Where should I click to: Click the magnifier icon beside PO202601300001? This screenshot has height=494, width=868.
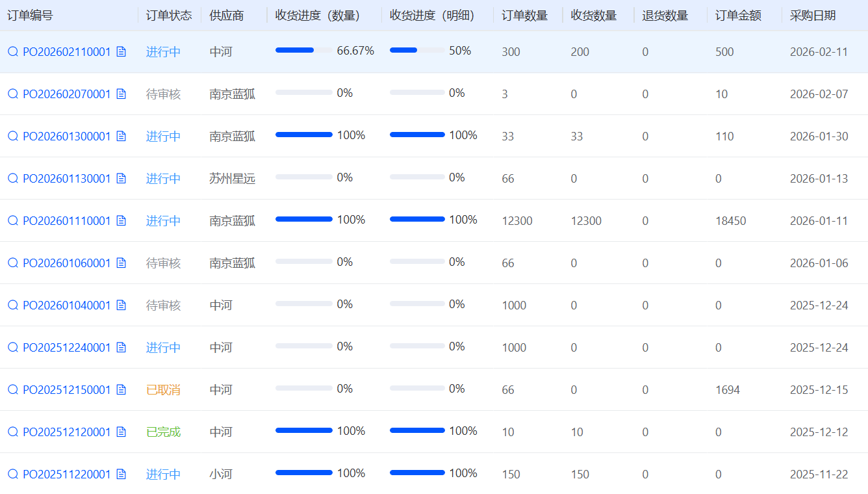click(x=13, y=136)
